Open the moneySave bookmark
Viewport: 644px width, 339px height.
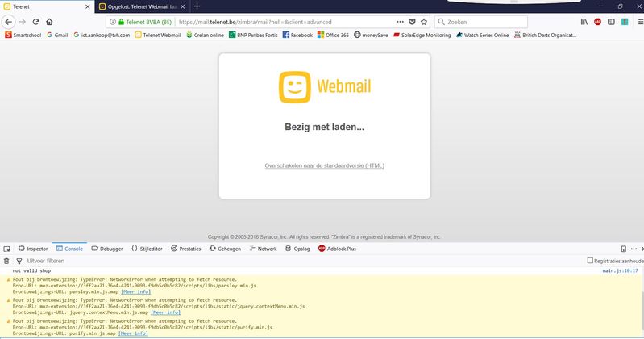click(371, 35)
